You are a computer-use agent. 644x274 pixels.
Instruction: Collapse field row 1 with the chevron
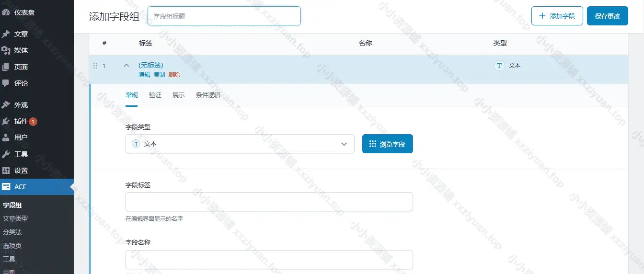pos(126,66)
